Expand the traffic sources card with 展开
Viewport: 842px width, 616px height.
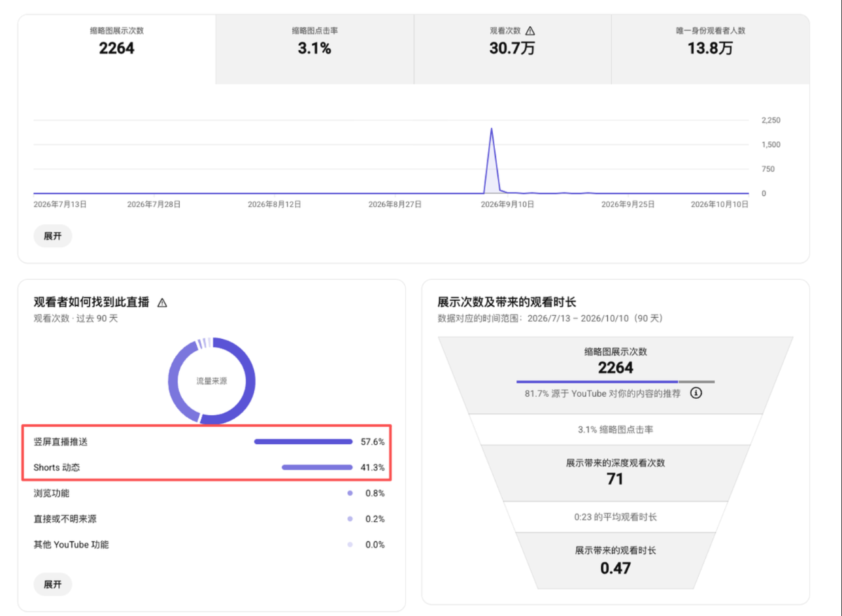coord(53,585)
